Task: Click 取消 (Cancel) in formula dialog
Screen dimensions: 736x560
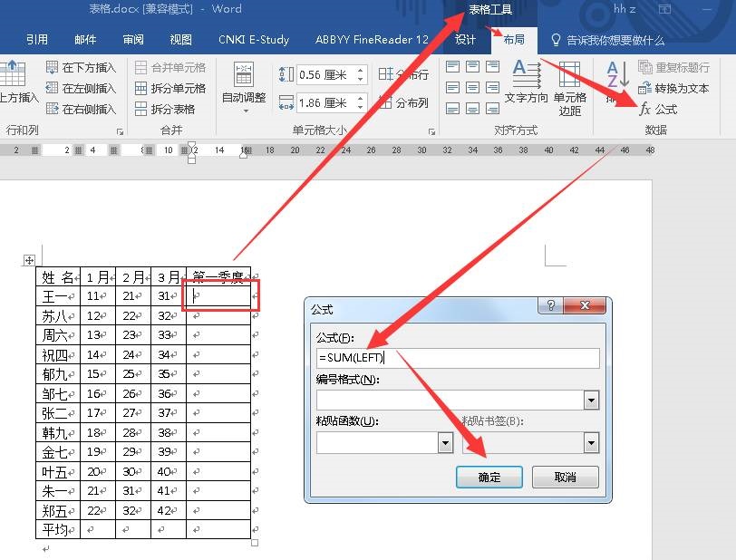Action: [x=565, y=477]
